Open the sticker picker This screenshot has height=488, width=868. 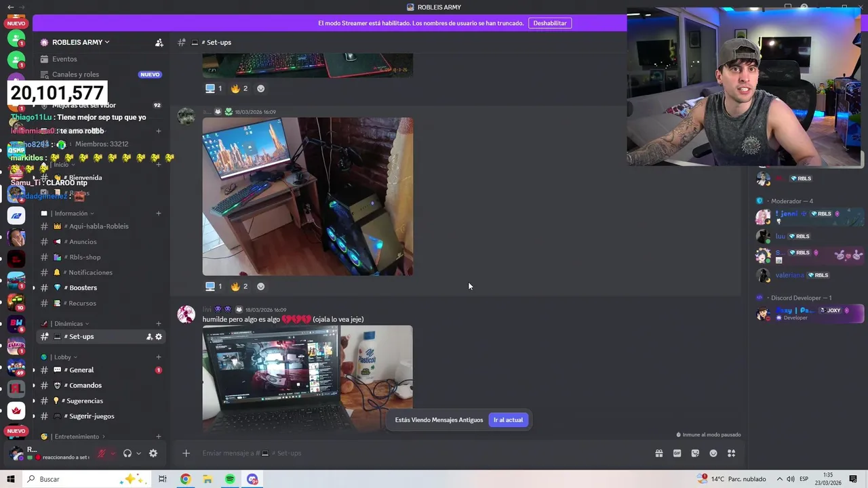tap(695, 453)
